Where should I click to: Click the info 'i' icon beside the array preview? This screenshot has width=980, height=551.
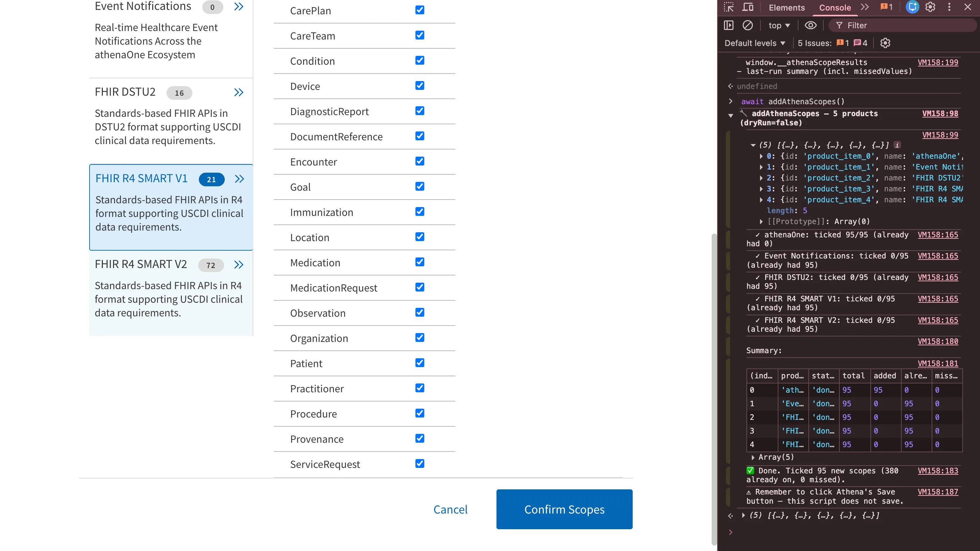[897, 145]
